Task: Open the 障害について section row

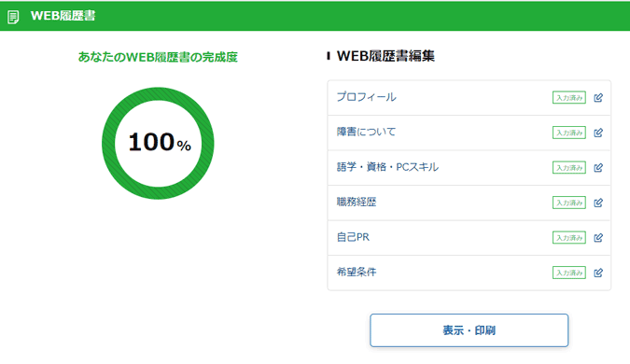Action: 469,133
